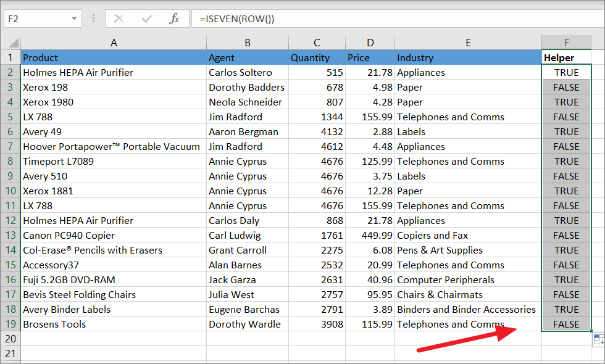Open the Auto Fill Options button
605x364 pixels.
(598, 340)
